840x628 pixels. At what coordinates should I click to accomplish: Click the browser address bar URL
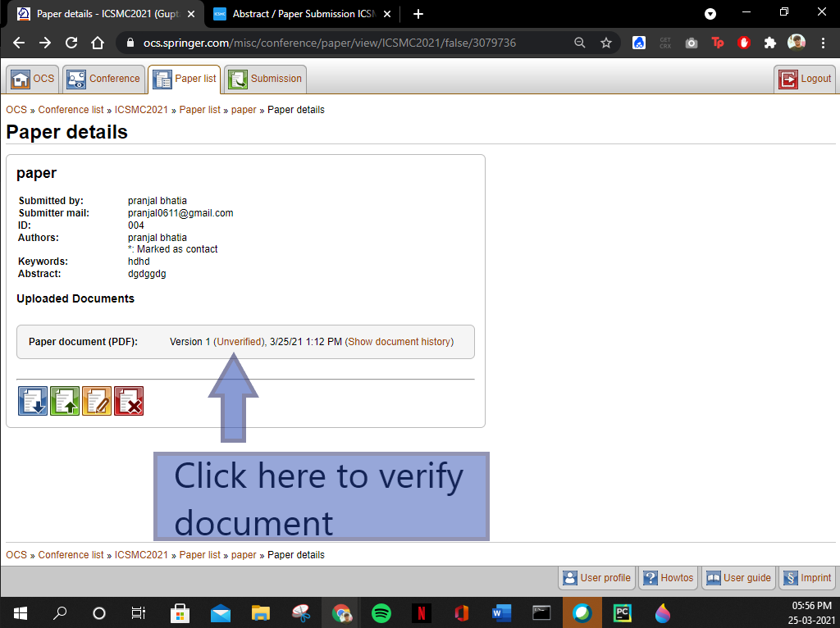(330, 43)
